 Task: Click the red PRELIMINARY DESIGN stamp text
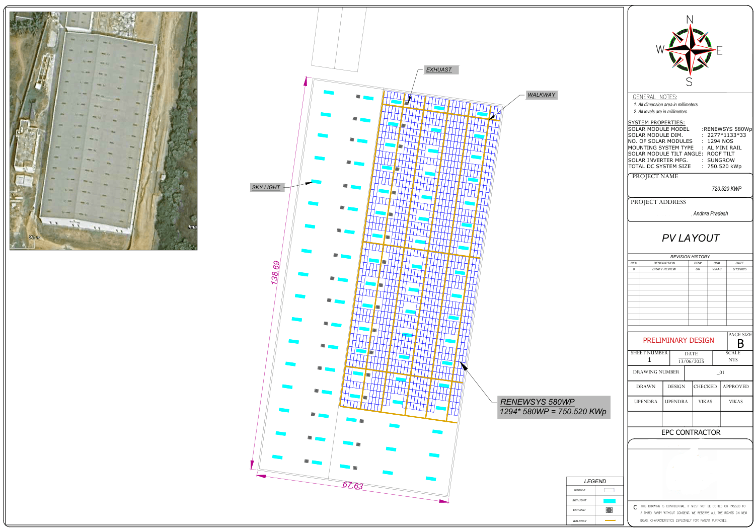click(678, 340)
